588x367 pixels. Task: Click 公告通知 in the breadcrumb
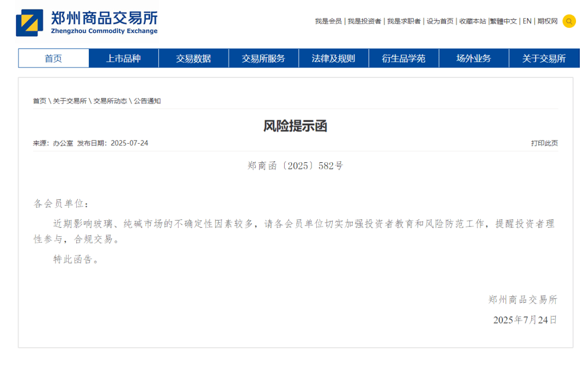click(148, 101)
